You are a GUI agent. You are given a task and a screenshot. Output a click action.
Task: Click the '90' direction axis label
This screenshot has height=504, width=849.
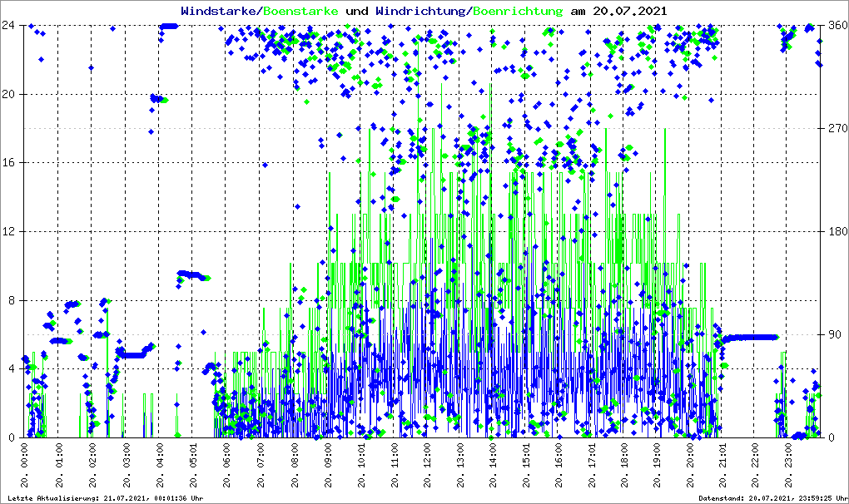pyautogui.click(x=836, y=334)
